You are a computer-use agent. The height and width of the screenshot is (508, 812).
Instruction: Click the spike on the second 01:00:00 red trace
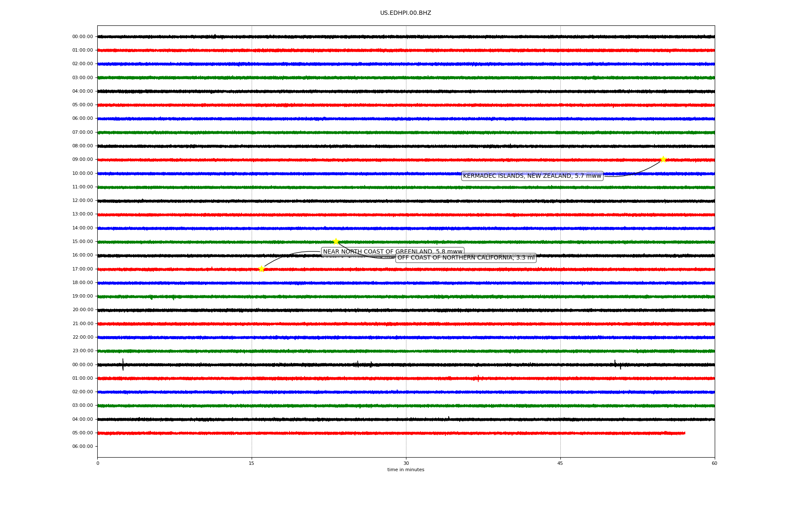pos(478,378)
